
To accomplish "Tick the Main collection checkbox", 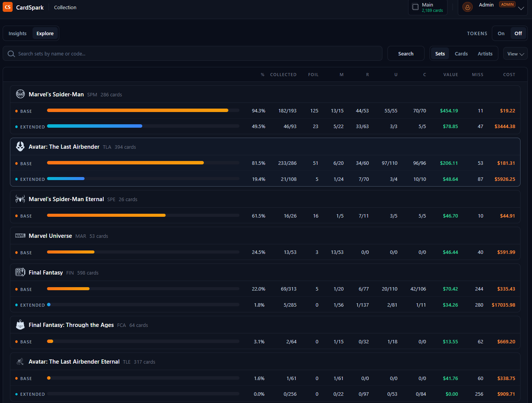I will point(415,7).
